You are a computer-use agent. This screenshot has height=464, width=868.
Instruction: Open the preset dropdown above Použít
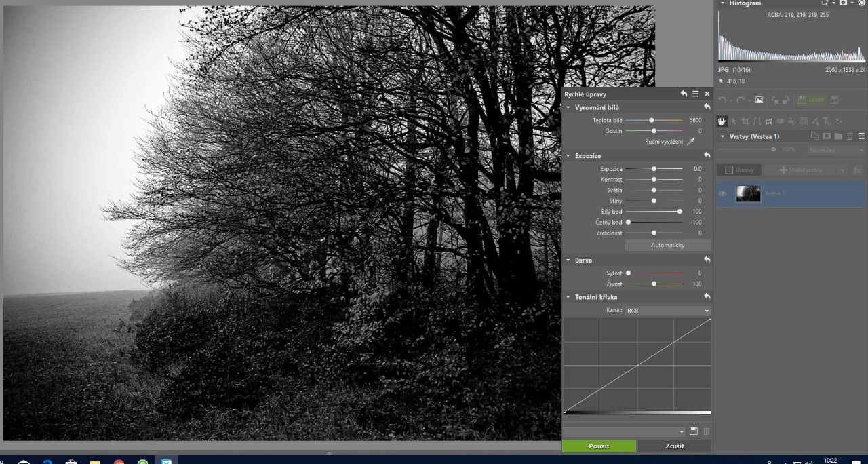[x=682, y=431]
